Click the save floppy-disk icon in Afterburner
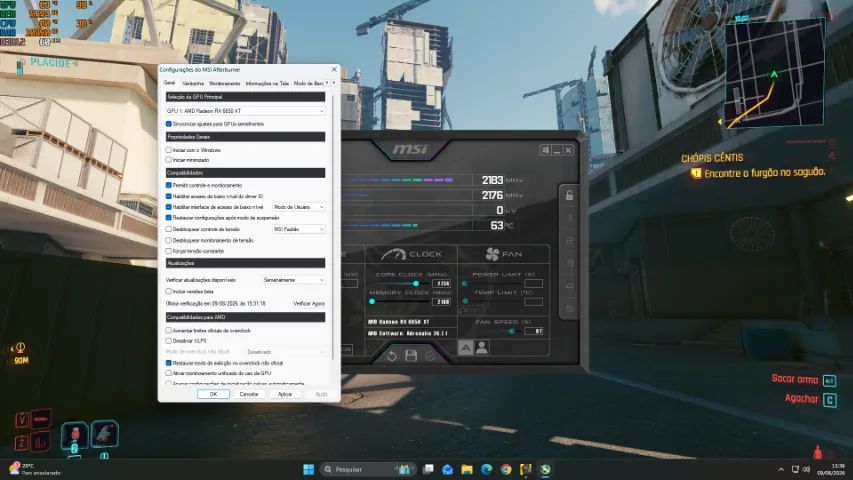 [411, 356]
